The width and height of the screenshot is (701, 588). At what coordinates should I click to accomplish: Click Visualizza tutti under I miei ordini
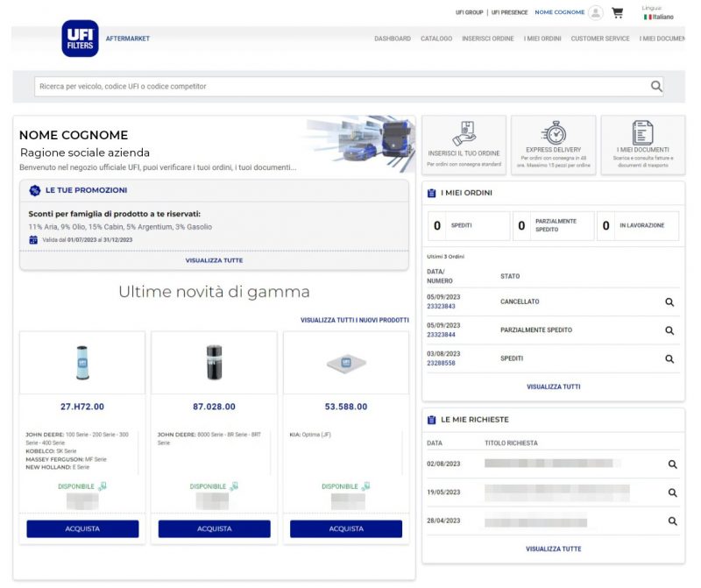pyautogui.click(x=554, y=386)
